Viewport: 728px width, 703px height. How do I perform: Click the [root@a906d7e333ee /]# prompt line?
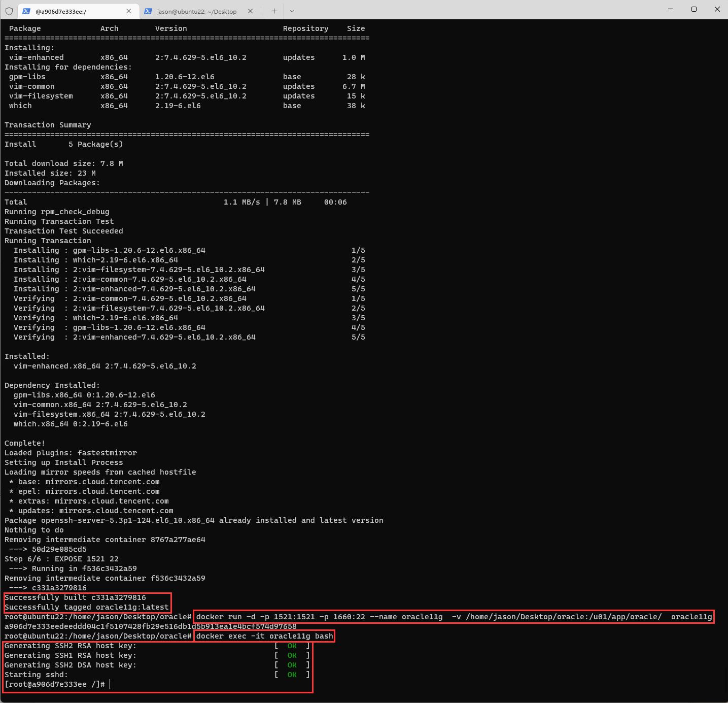55,684
